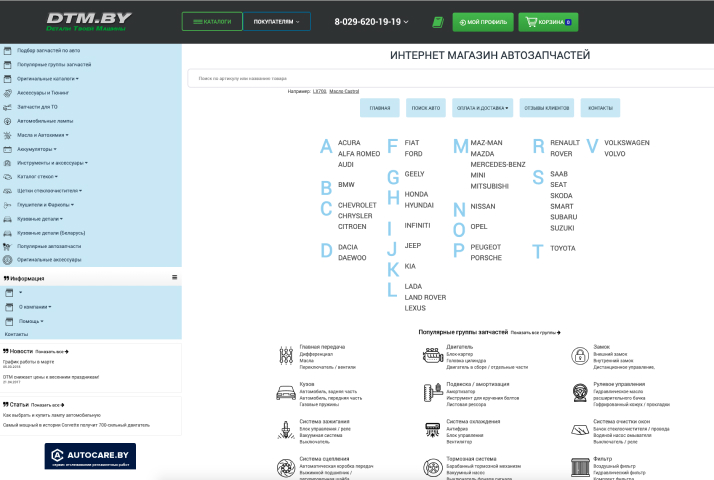Focus the part number search field
Screen dimensions: 714x480
pyautogui.click(x=450, y=78)
